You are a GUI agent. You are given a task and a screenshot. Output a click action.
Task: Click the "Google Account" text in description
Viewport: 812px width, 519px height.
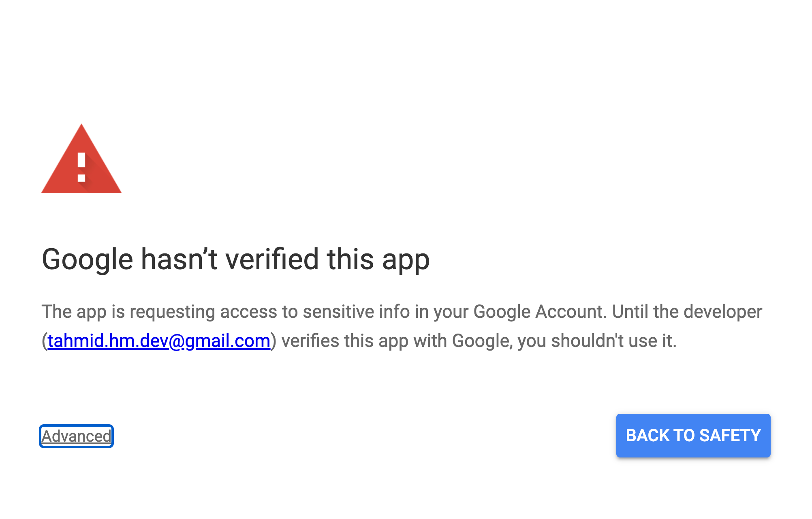tap(539, 312)
